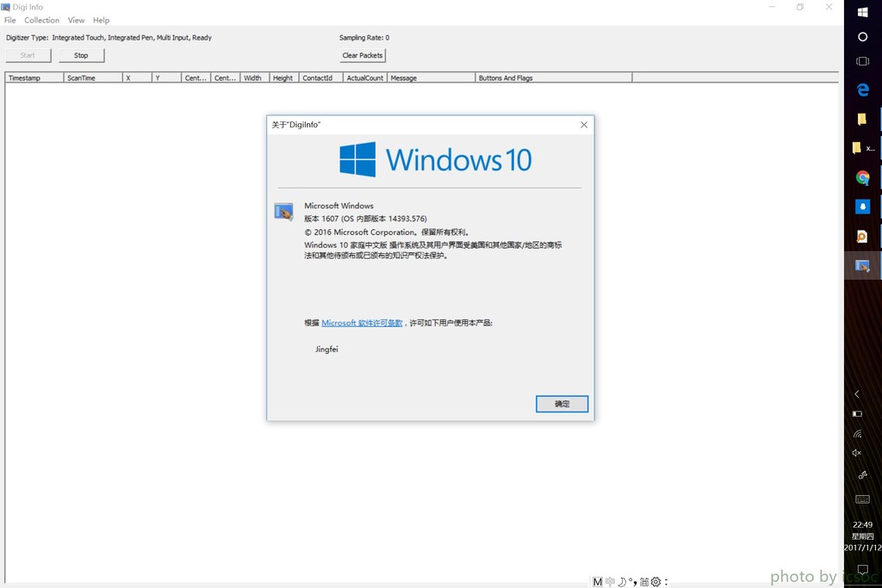The width and height of the screenshot is (882, 588).
Task: Open the Windows Start menu
Action: [x=862, y=11]
